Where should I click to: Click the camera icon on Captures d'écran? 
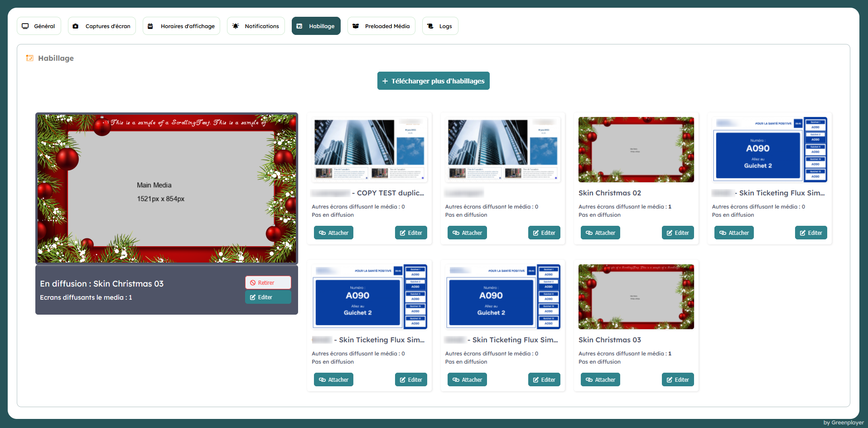(76, 26)
